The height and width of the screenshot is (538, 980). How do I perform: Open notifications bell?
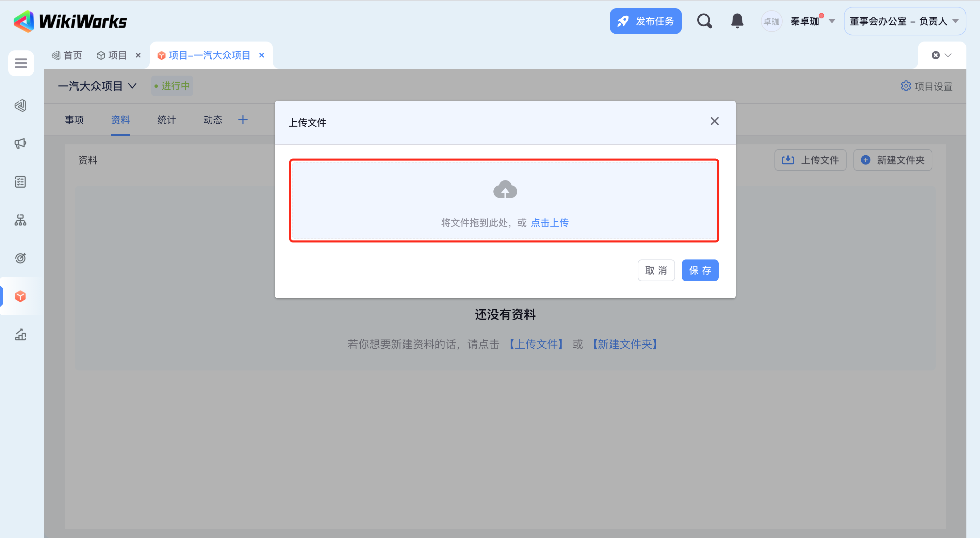(x=737, y=21)
